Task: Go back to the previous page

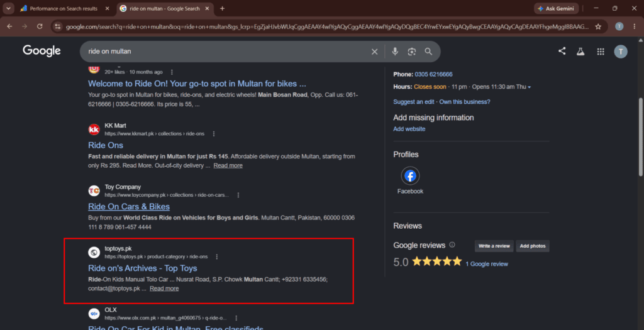Action: click(9, 26)
